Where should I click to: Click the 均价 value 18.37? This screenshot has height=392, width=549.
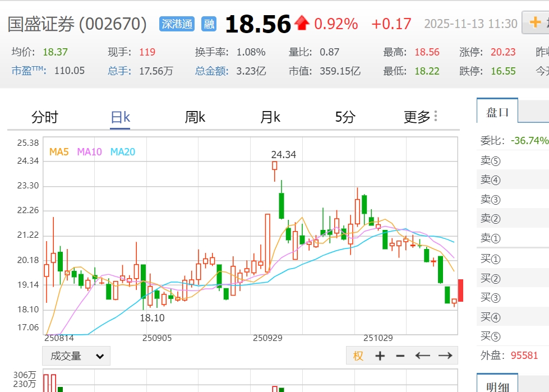click(x=55, y=52)
